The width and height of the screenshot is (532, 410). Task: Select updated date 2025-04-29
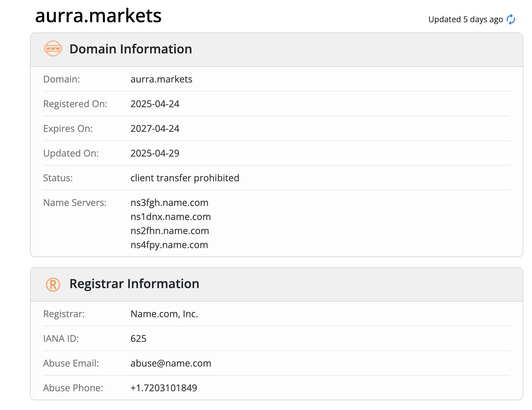click(x=155, y=153)
